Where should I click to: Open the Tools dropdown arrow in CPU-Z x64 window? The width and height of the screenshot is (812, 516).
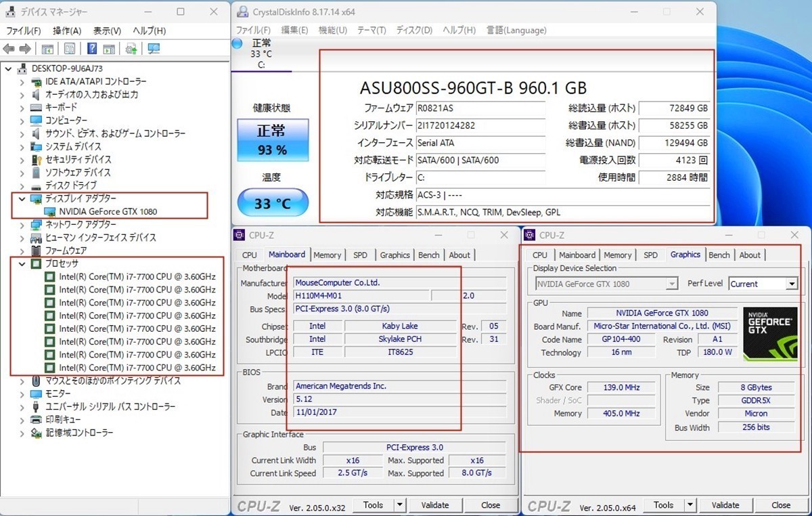(690, 505)
